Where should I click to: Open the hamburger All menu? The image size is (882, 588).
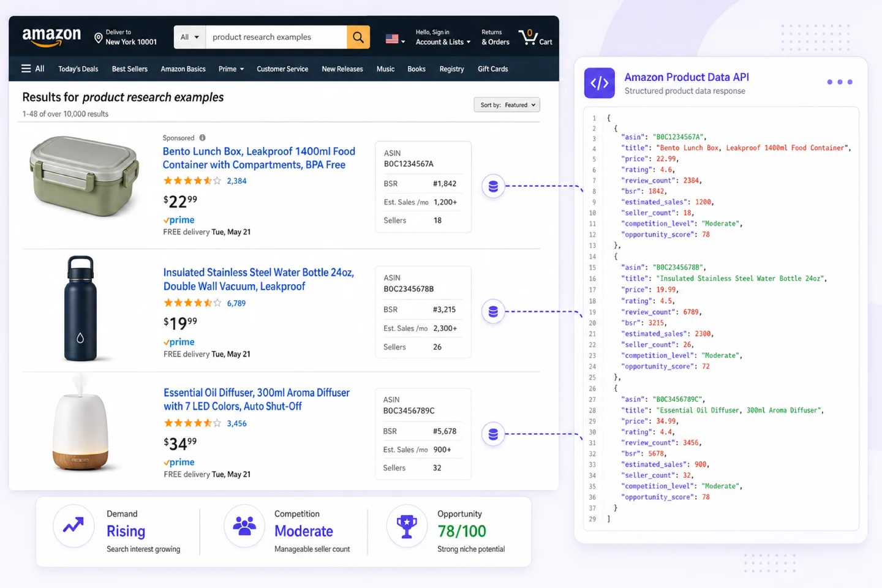(x=33, y=69)
